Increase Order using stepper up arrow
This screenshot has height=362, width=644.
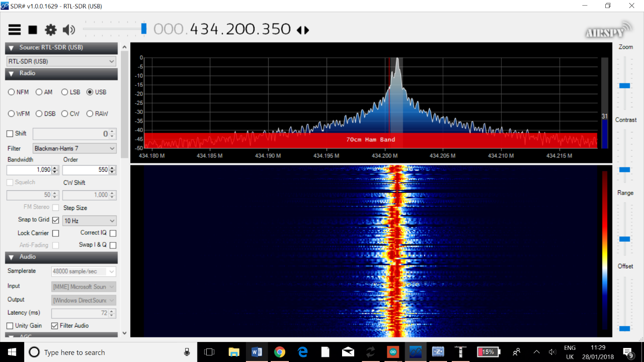pyautogui.click(x=112, y=168)
